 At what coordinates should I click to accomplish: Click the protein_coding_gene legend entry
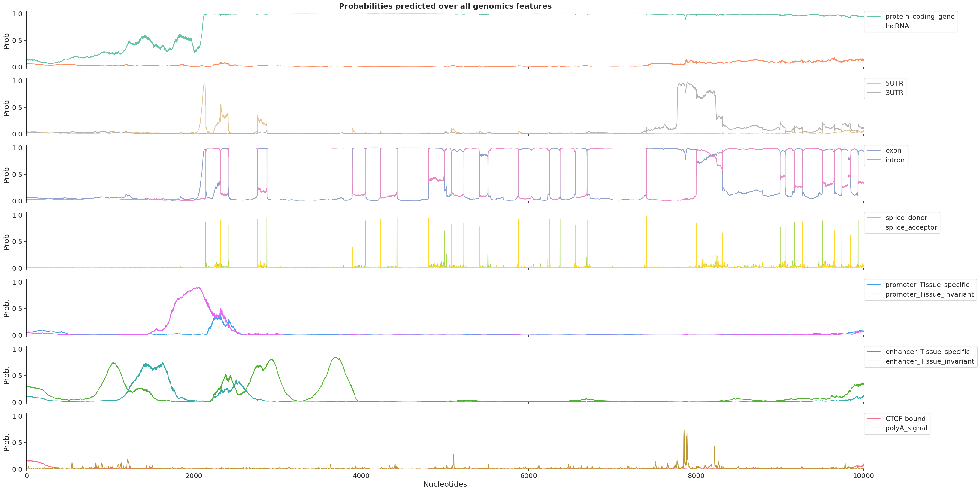pos(920,16)
